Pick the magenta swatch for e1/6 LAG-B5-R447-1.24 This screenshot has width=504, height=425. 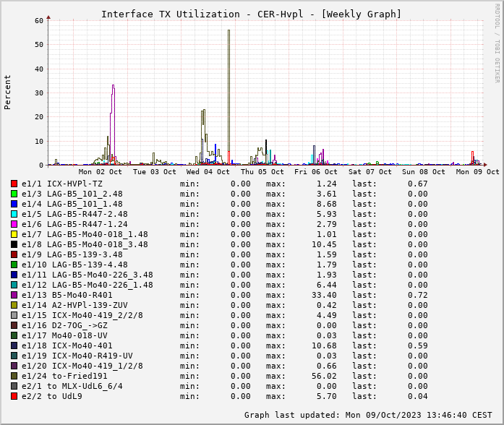coord(14,224)
